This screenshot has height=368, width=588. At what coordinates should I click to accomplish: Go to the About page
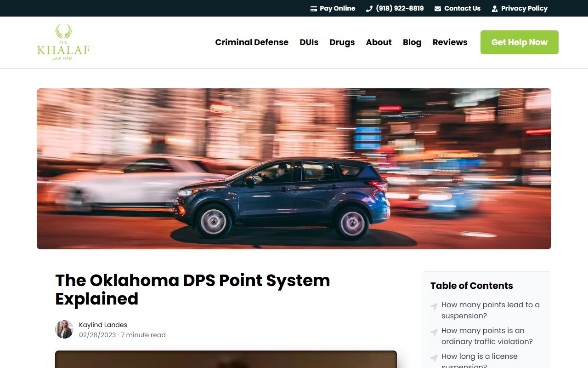coord(379,42)
